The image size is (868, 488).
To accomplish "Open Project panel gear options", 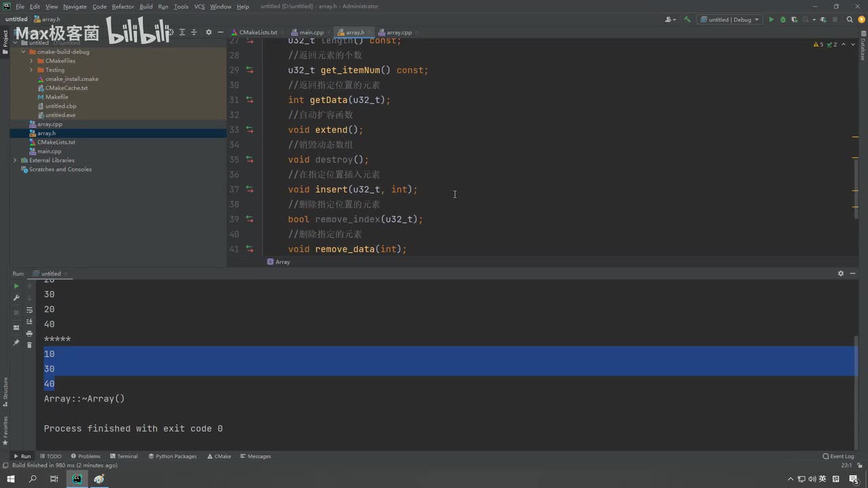I will [208, 32].
